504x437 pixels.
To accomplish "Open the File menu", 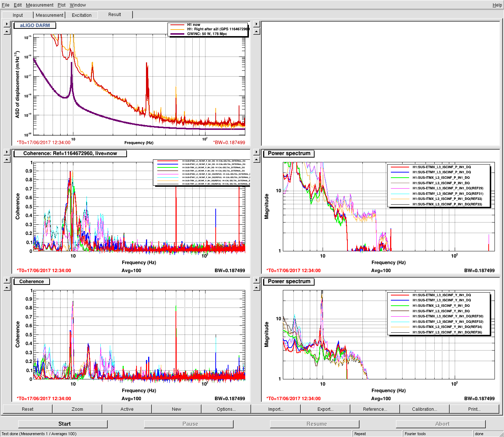I will point(5,5).
